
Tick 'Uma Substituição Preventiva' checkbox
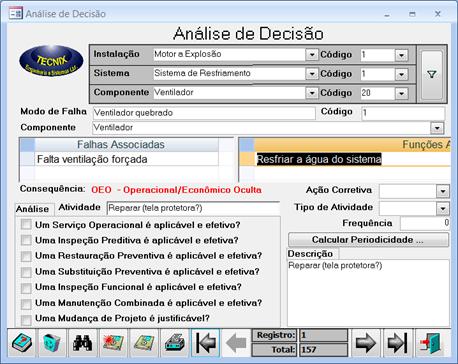pyautogui.click(x=26, y=272)
